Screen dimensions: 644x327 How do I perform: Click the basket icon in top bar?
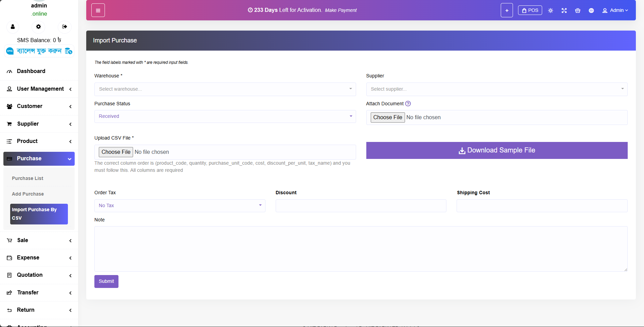(577, 11)
